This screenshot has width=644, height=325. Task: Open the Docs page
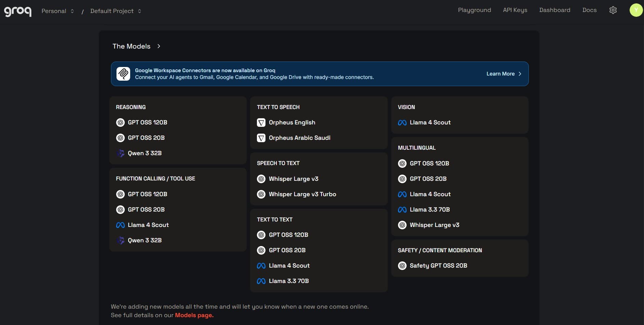(589, 10)
